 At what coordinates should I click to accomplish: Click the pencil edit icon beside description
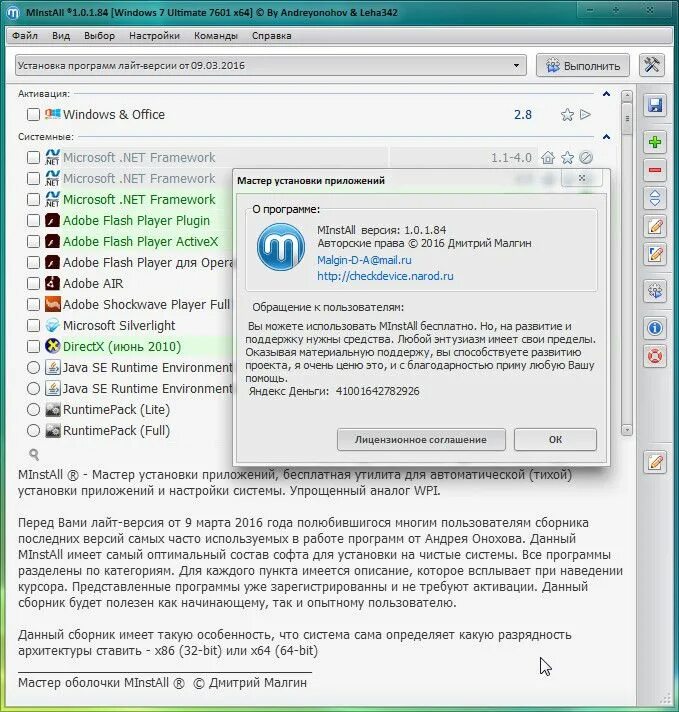tap(654, 462)
